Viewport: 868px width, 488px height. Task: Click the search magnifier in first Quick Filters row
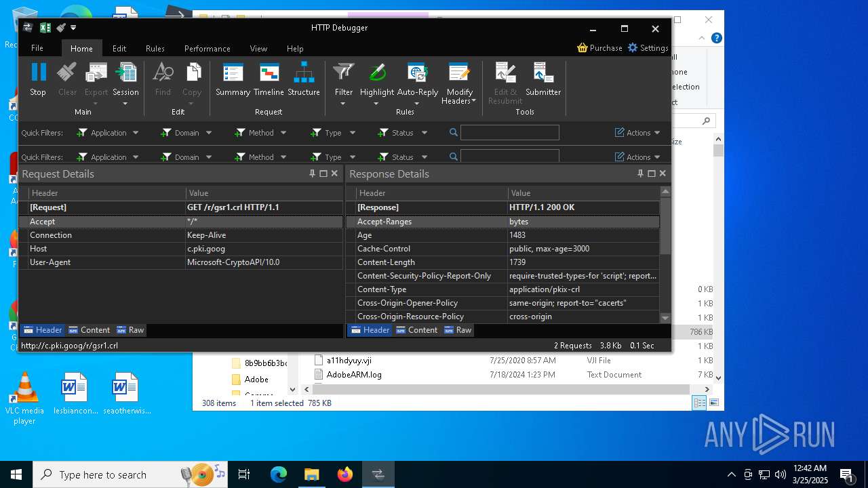click(454, 133)
